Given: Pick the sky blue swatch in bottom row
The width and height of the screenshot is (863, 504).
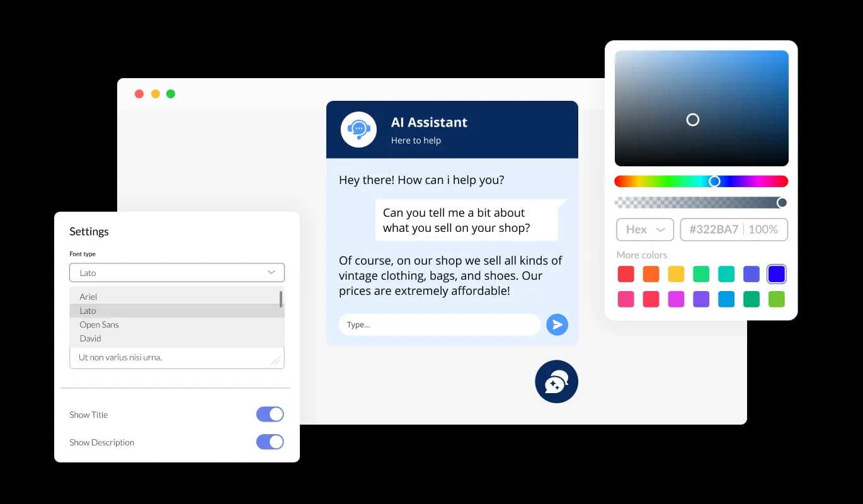Looking at the screenshot, I should 726,299.
